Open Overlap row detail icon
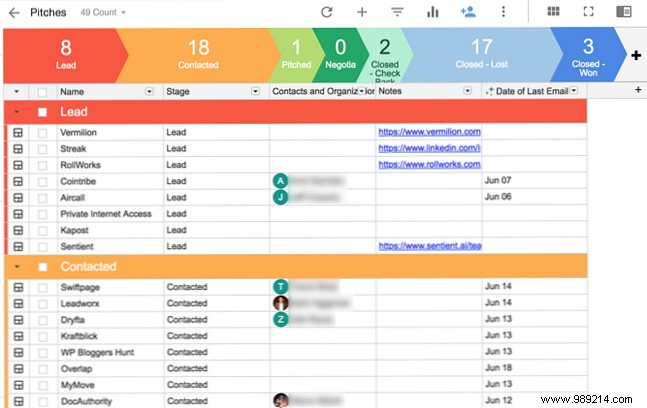The height and width of the screenshot is (408, 647). pos(18,368)
